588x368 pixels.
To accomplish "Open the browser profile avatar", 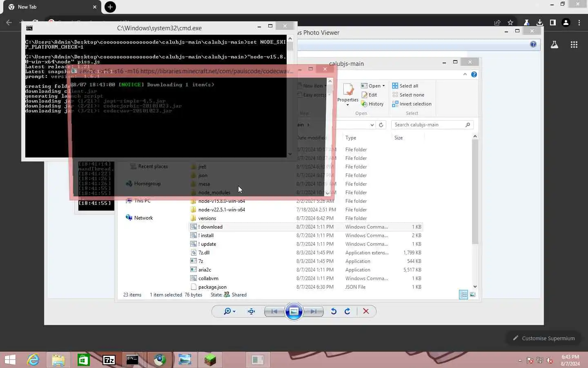I will (x=566, y=22).
